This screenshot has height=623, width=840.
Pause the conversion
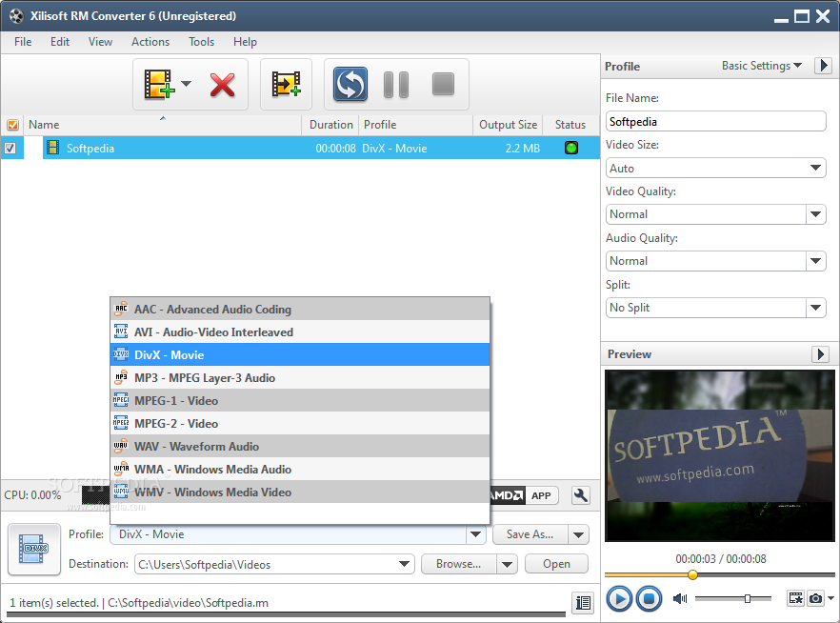pos(396,85)
